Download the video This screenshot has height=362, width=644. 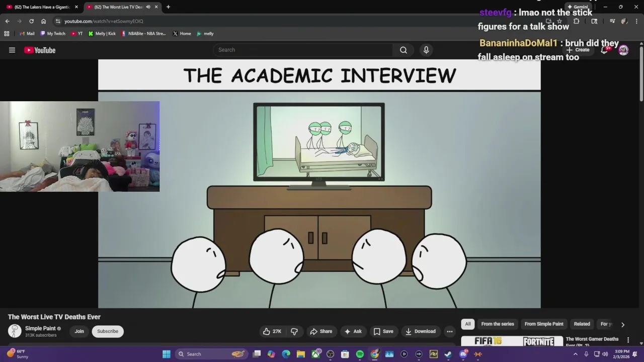[x=421, y=331]
